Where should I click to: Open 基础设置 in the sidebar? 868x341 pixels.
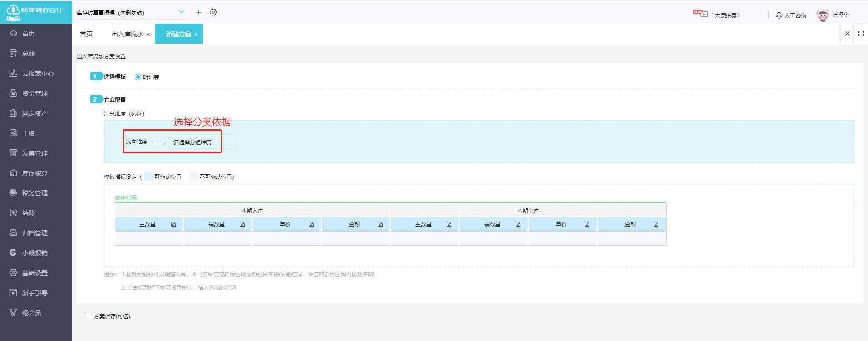coord(34,273)
